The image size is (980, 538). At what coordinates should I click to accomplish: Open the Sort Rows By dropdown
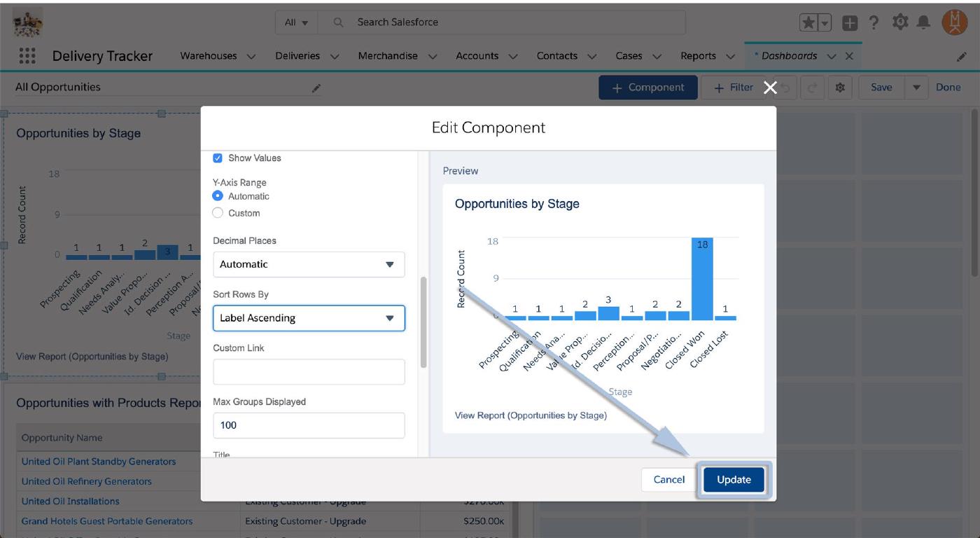[309, 318]
